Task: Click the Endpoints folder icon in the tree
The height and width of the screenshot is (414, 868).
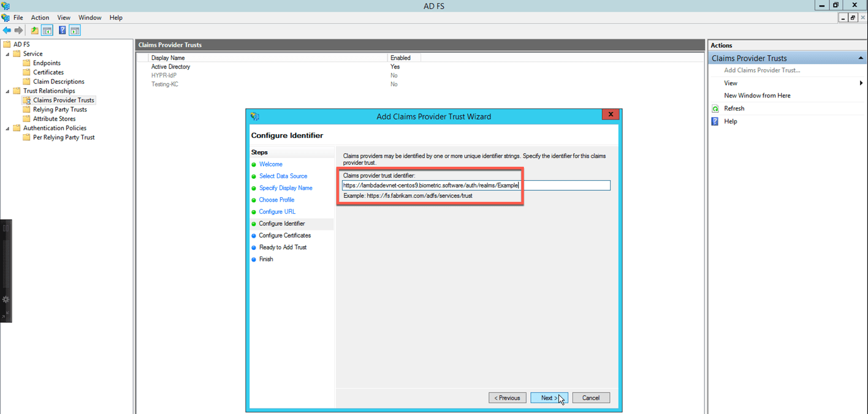Action: [x=25, y=62]
